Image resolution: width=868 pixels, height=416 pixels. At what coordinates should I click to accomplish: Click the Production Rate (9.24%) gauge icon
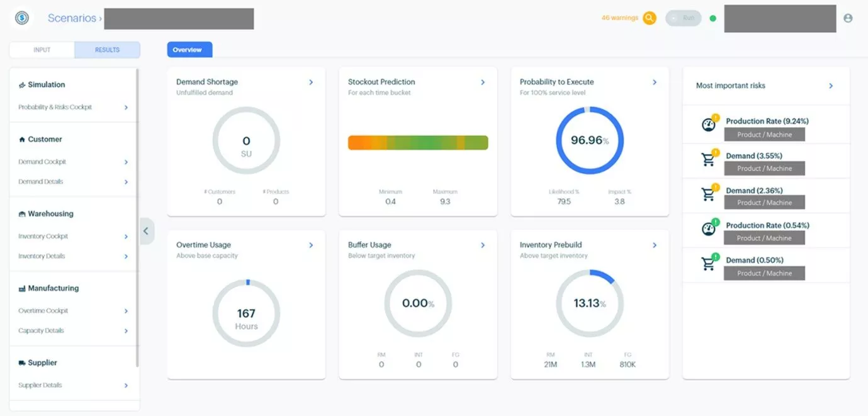(x=709, y=124)
